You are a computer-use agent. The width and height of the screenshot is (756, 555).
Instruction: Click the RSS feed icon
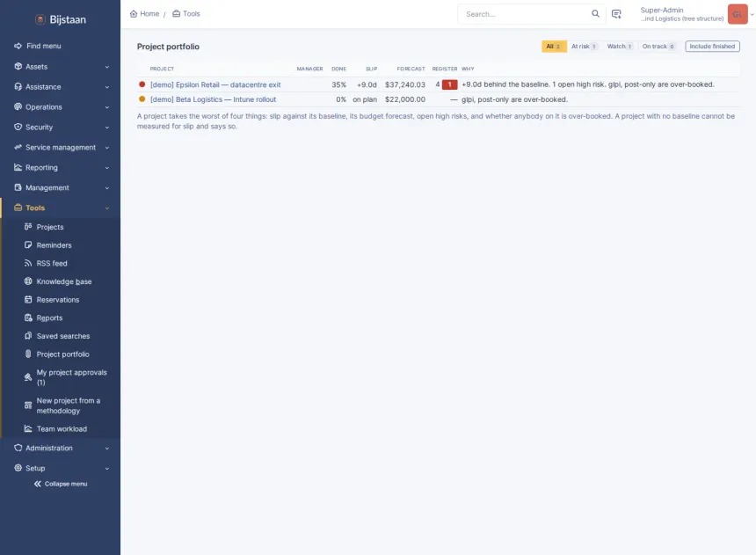coord(28,264)
